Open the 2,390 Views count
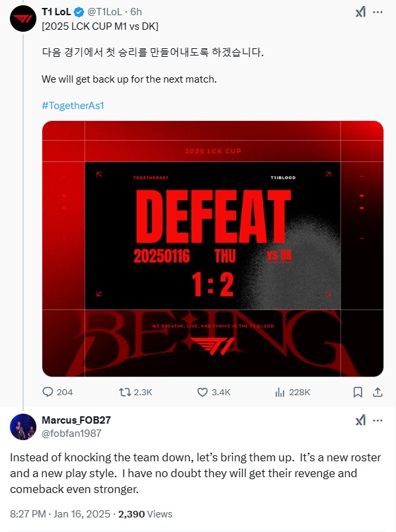This screenshot has width=396, height=532. pyautogui.click(x=148, y=513)
